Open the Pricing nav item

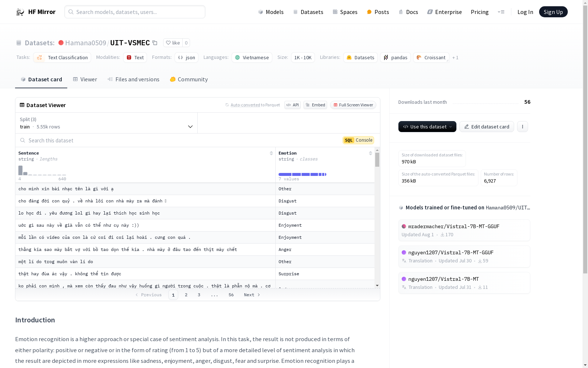pyautogui.click(x=480, y=12)
